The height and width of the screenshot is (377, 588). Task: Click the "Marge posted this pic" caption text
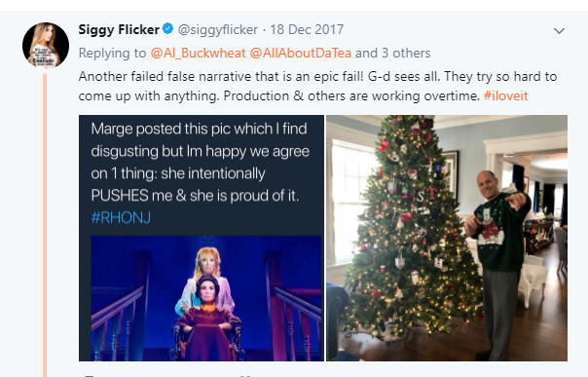point(200,162)
